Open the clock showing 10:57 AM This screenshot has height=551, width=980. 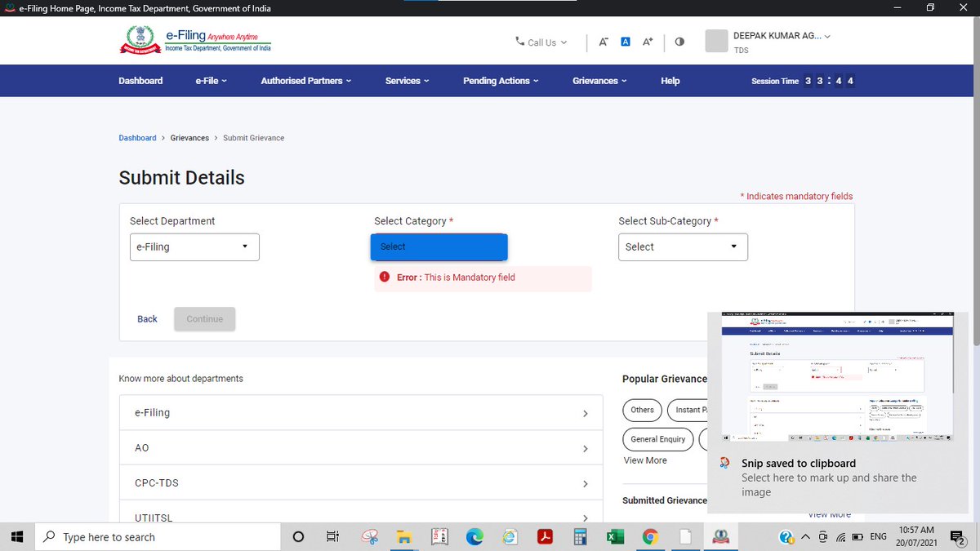click(915, 536)
